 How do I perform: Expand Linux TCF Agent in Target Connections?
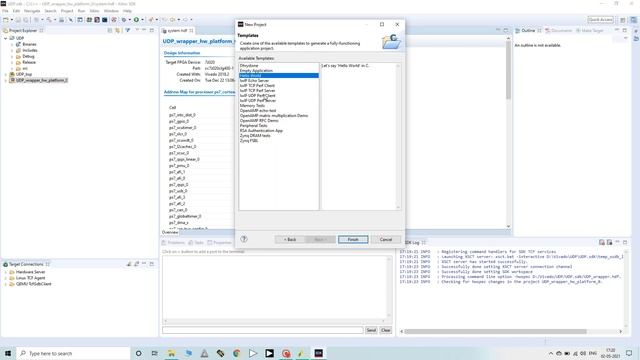6,278
